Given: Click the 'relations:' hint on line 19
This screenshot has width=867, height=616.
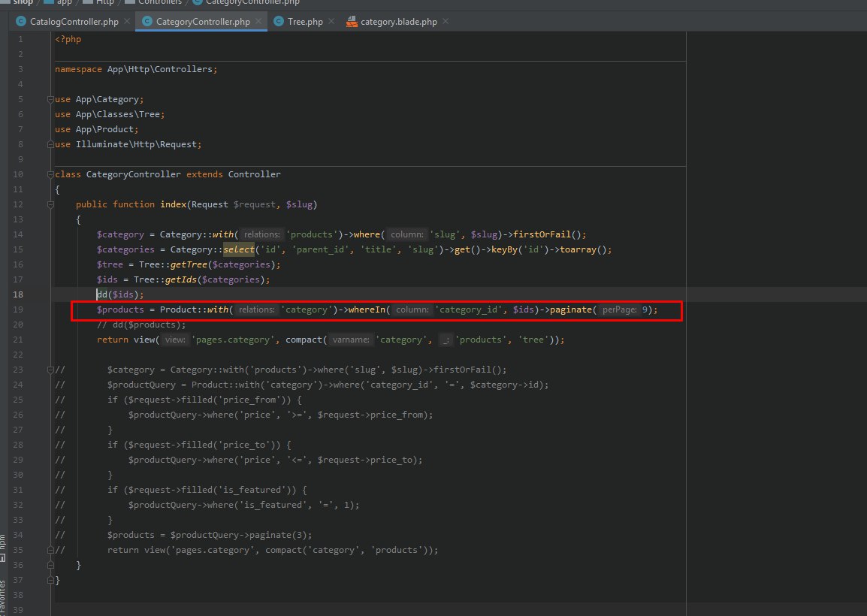Looking at the screenshot, I should 256,310.
